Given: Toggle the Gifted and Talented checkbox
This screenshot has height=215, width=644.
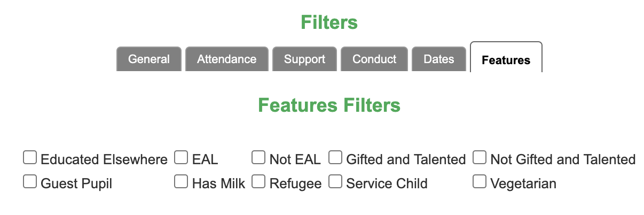Looking at the screenshot, I should point(335,158).
